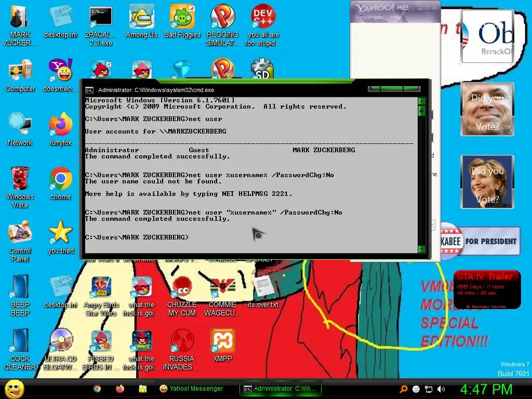Screen dimensions: 532x399
Task: Open the 'Windows Vista' recycle bin icon
Action: click(20, 187)
